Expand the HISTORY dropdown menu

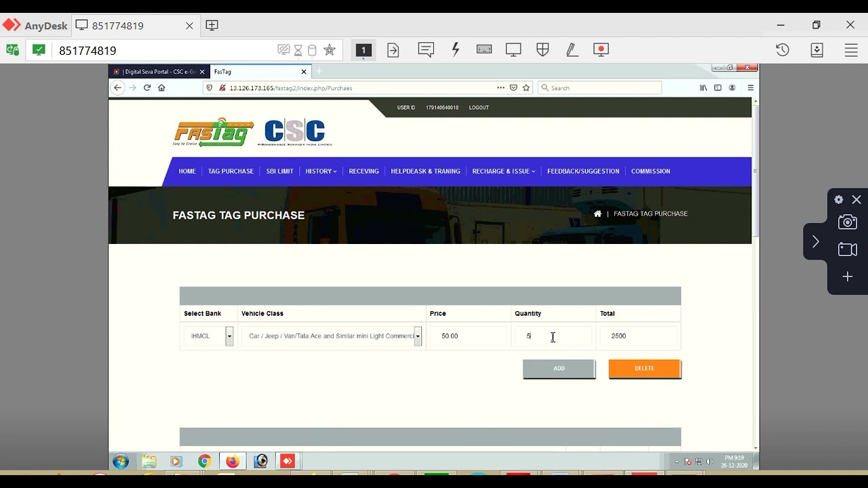(x=321, y=171)
